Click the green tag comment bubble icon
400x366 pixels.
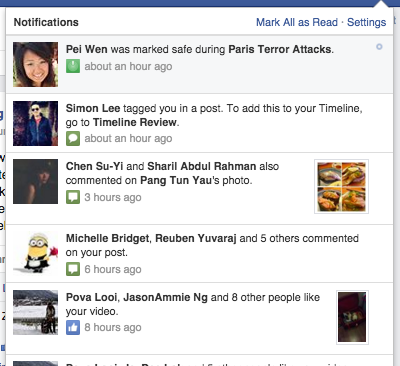[x=73, y=138]
